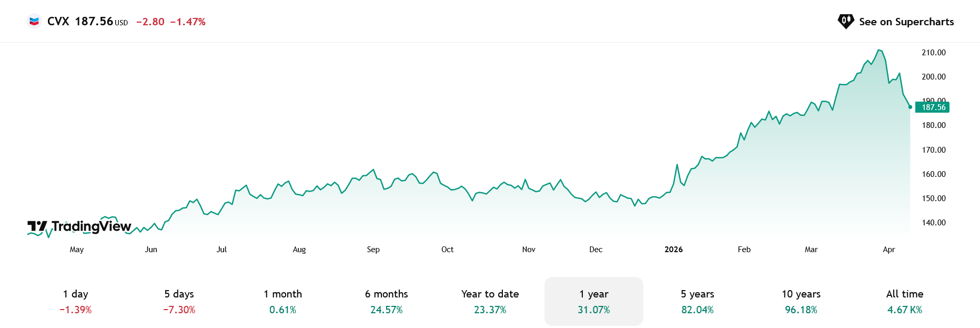The image size is (980, 328).
Task: Open See on Supercharts link
Action: click(x=906, y=22)
